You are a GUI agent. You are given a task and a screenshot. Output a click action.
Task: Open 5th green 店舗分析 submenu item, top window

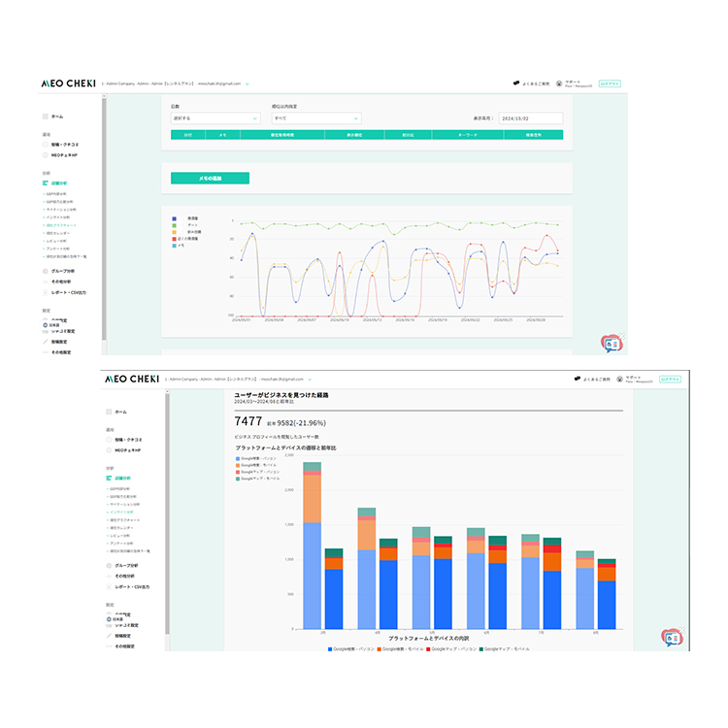point(61,225)
